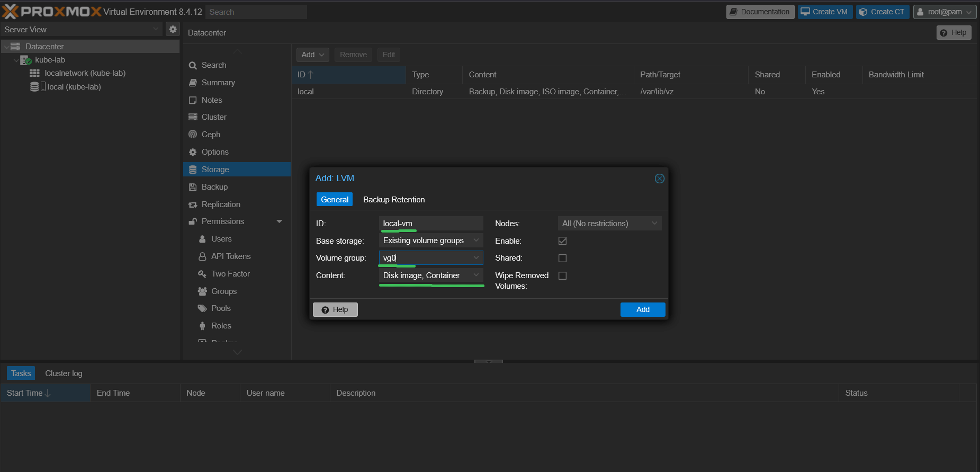The width and height of the screenshot is (980, 472).
Task: Tick the Shared checkbox
Action: pos(562,259)
